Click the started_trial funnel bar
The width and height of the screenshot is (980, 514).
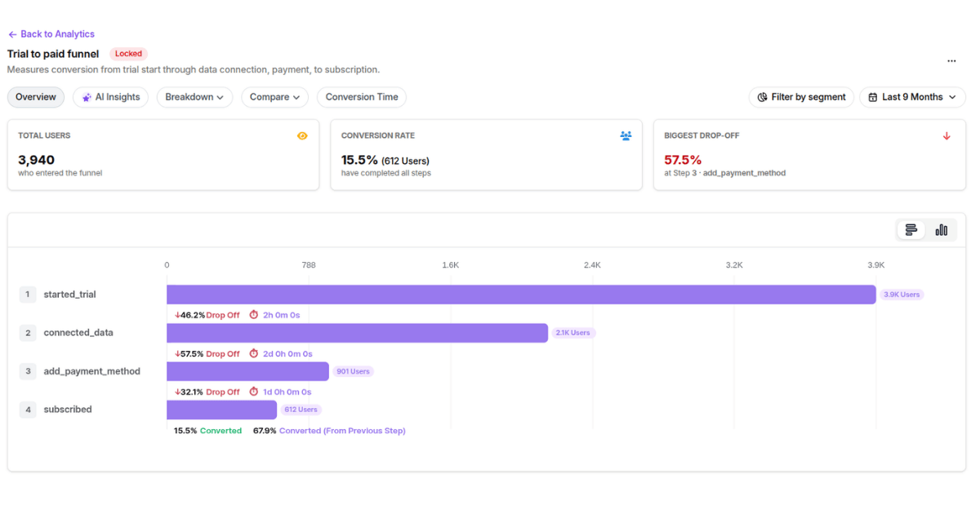click(x=521, y=295)
